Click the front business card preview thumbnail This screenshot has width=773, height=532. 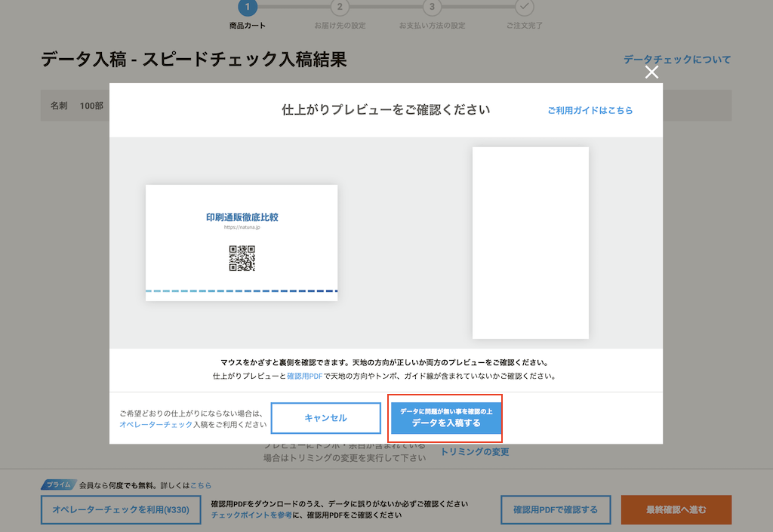[242, 241]
